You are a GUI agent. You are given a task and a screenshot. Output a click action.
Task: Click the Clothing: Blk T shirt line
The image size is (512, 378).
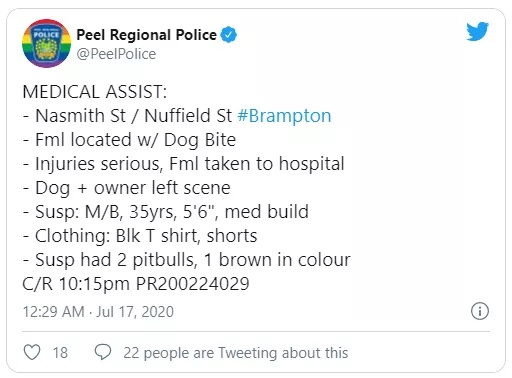(140, 236)
